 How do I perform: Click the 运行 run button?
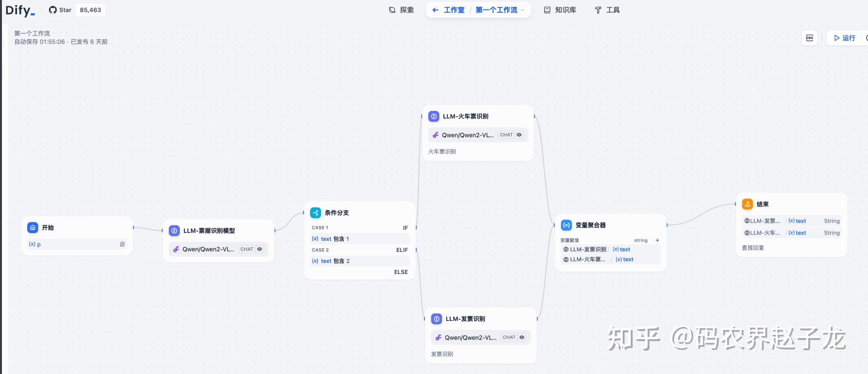tap(844, 38)
